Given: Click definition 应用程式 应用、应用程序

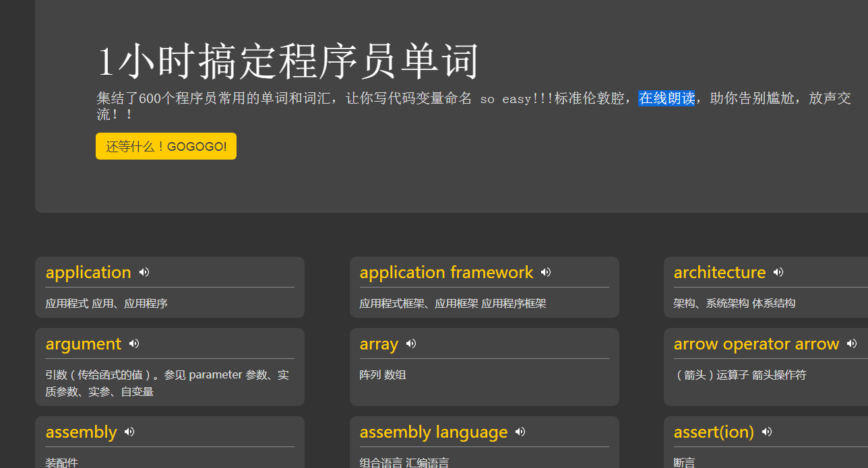Looking at the screenshot, I should [106, 304].
